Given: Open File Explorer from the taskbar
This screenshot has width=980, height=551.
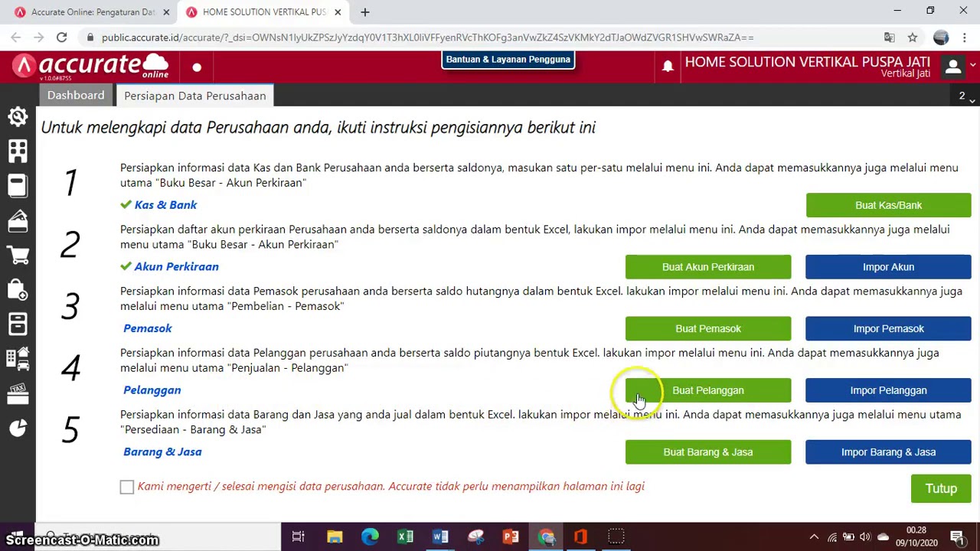Looking at the screenshot, I should (335, 536).
